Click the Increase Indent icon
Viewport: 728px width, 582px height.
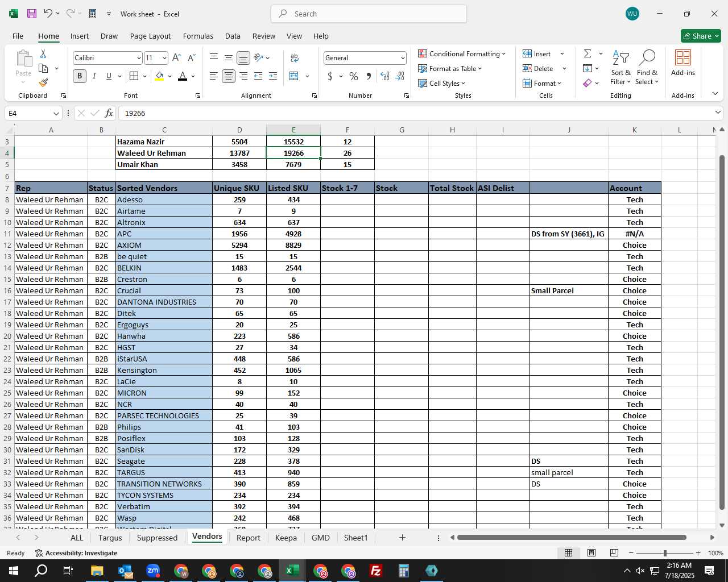click(273, 76)
